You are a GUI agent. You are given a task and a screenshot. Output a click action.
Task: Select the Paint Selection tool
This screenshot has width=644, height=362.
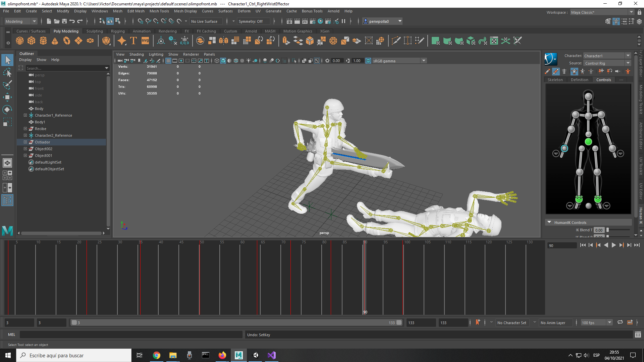tap(7, 84)
